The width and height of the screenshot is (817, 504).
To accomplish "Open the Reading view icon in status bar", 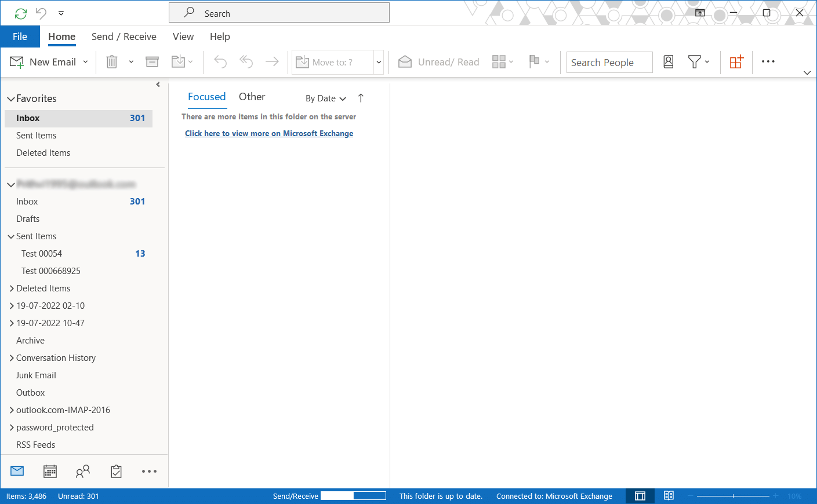I will (x=668, y=496).
